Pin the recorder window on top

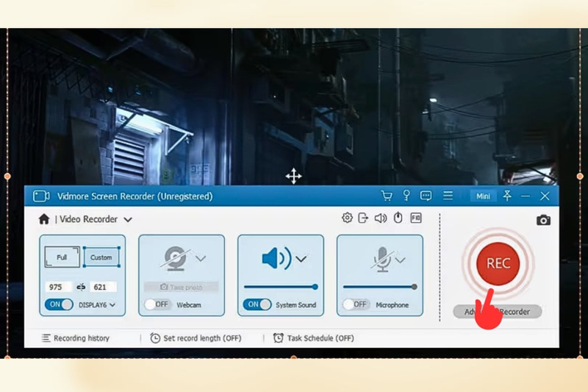[507, 196]
